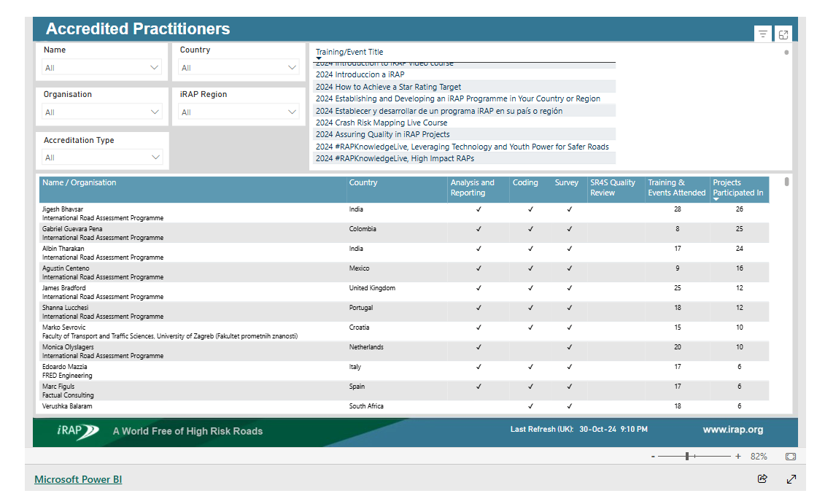Open full screen mode with diagonal arrow icon
The height and width of the screenshot is (504, 817).
[x=791, y=479]
